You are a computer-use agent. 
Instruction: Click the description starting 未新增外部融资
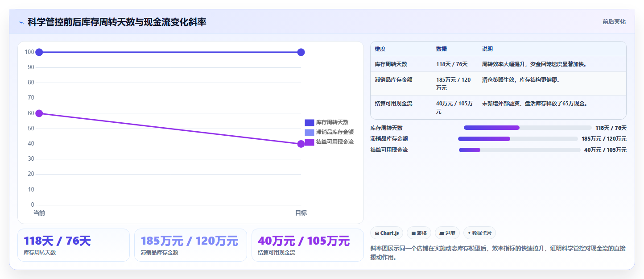click(x=535, y=104)
